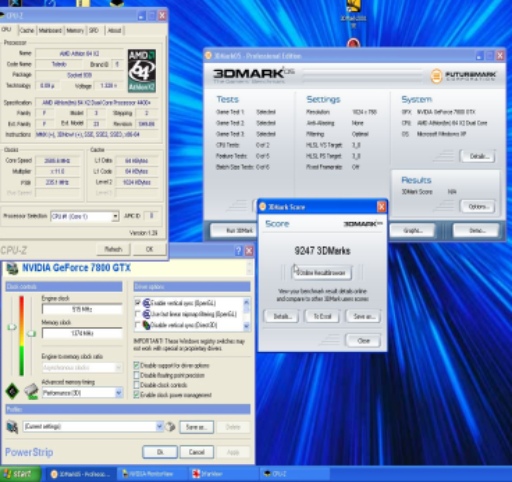The image size is (512, 482).
Task: Switch to the Memory tab in CPU-Z
Action: click(x=75, y=30)
